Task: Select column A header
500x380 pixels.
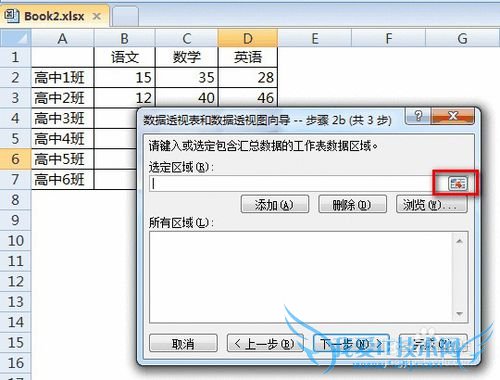Action: coord(63,38)
